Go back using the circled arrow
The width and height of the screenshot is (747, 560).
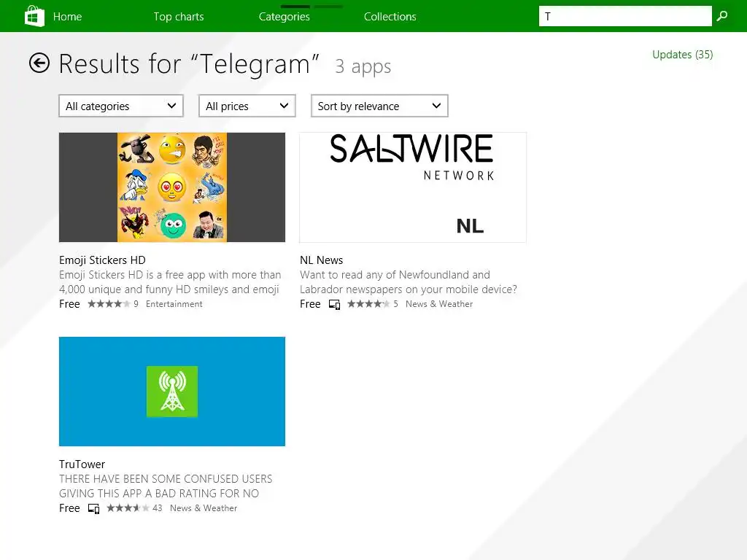[x=39, y=63]
